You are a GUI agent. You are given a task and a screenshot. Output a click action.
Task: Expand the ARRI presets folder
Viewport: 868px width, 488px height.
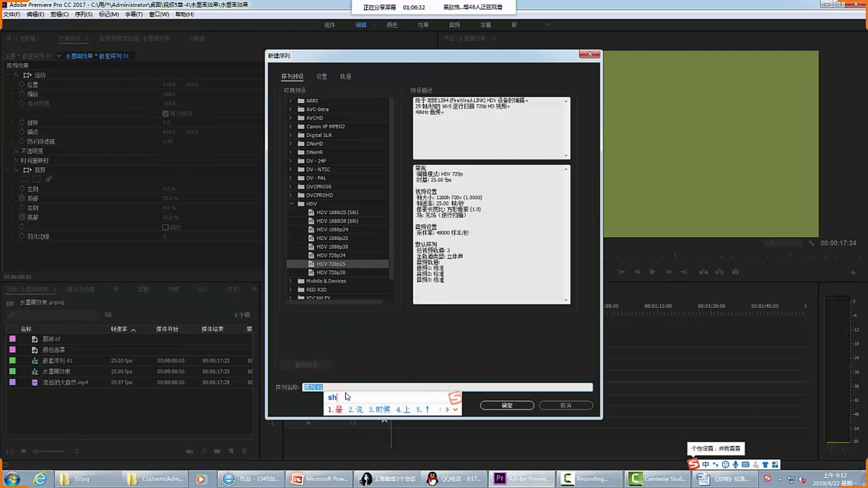(x=291, y=101)
